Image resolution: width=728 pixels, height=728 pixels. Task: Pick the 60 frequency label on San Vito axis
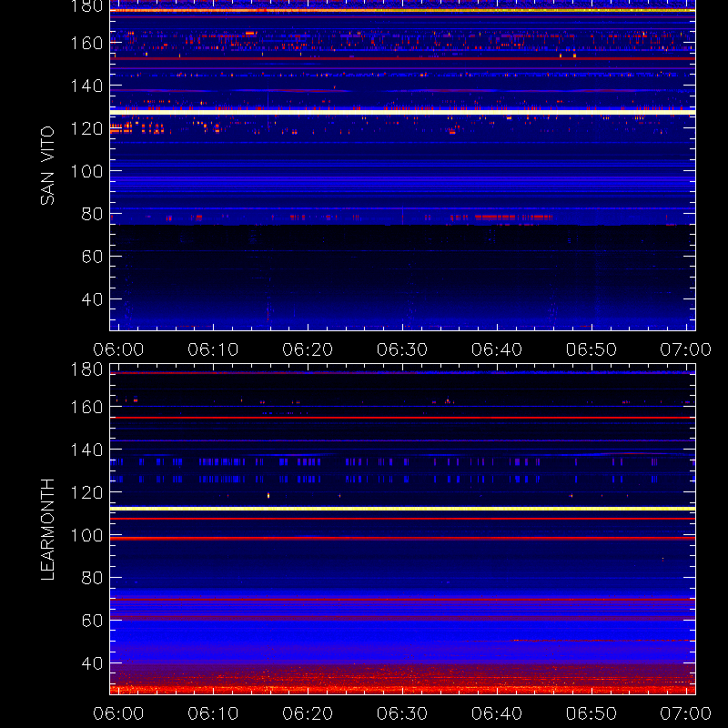[92, 257]
